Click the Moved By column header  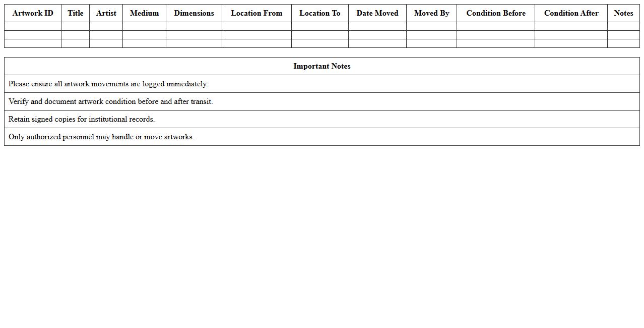(432, 13)
